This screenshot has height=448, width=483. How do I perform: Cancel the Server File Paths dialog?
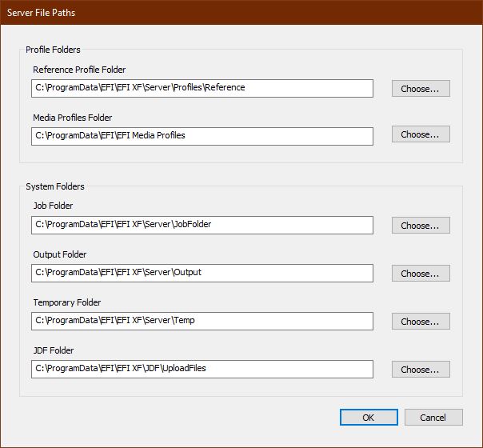pos(433,418)
